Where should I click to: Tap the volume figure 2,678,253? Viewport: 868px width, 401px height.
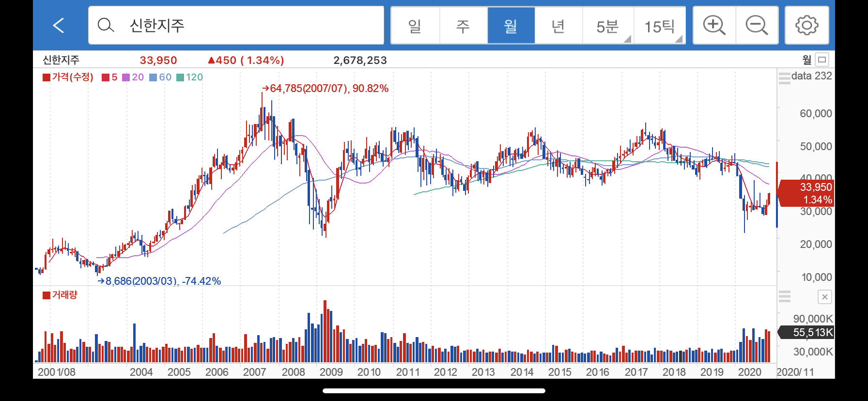[360, 60]
